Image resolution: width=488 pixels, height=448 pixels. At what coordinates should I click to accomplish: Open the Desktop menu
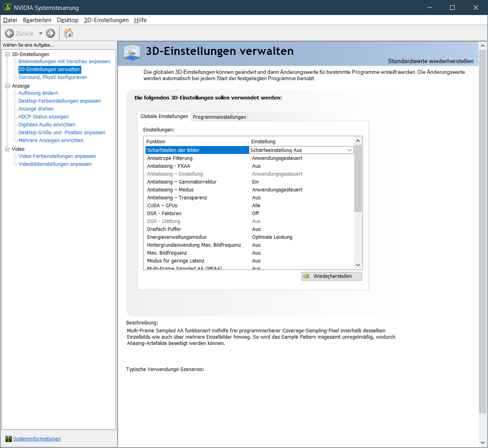pos(67,20)
